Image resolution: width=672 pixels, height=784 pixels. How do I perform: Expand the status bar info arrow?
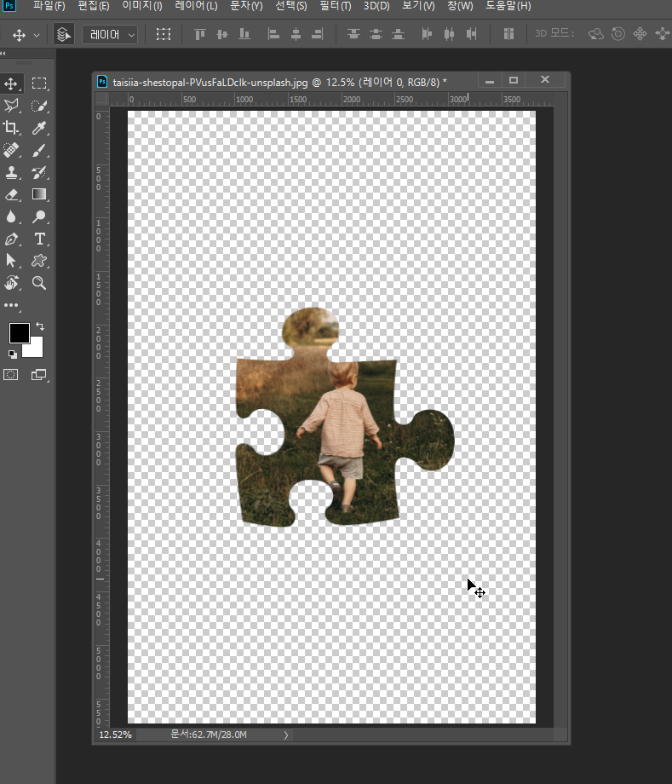click(x=286, y=735)
